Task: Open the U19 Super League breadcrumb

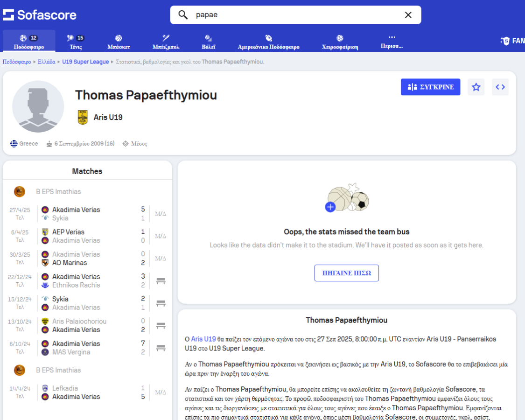Action: [x=85, y=62]
